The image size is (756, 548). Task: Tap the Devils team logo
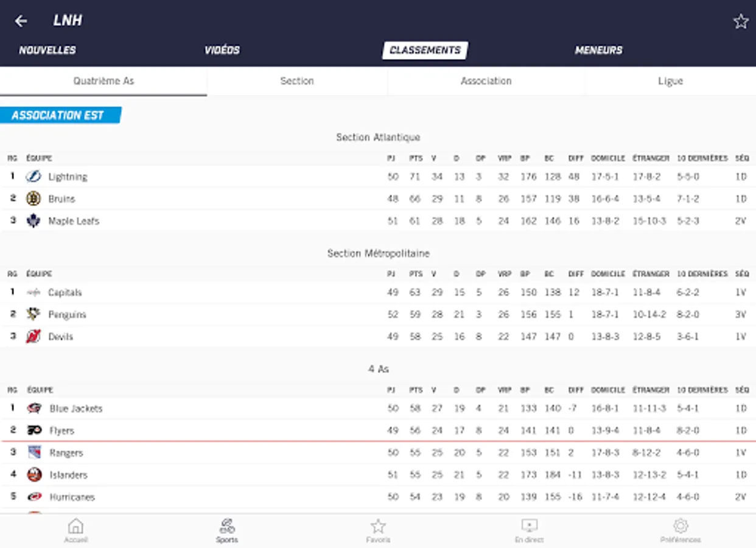pos(33,337)
